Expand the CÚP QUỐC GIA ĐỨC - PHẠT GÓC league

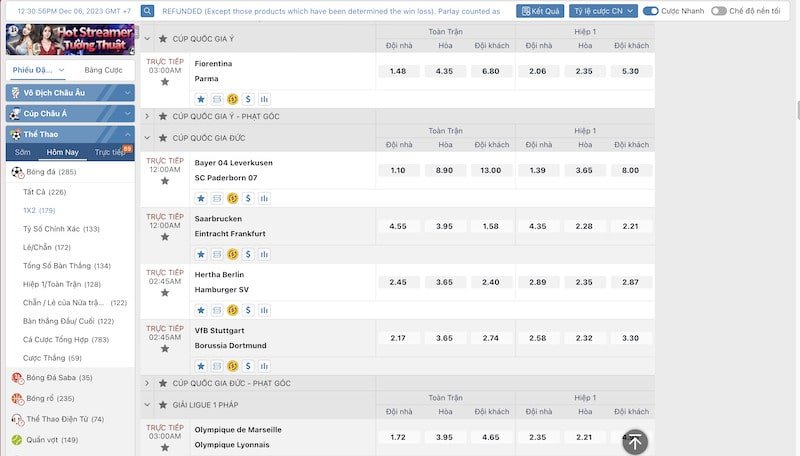coord(147,383)
